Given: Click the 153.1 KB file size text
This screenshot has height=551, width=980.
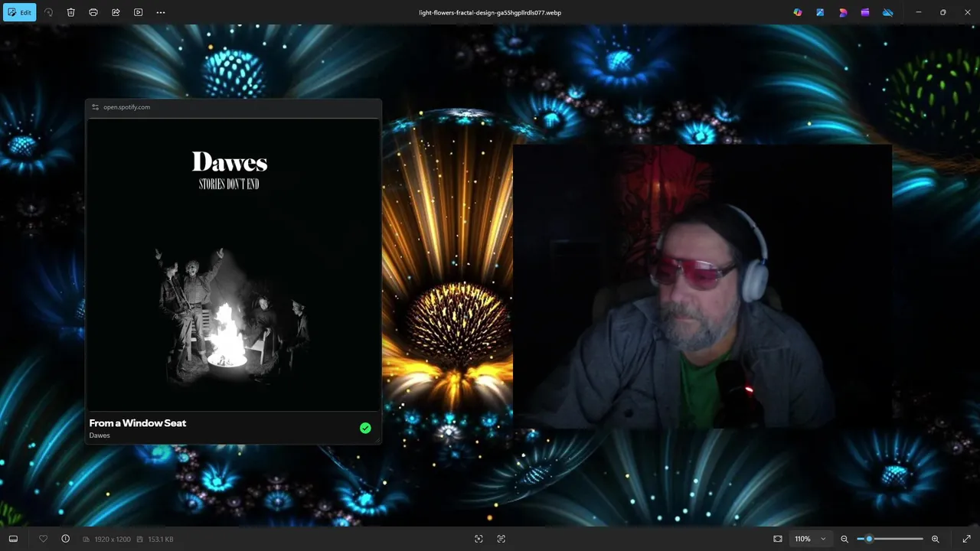Looking at the screenshot, I should [x=161, y=540].
